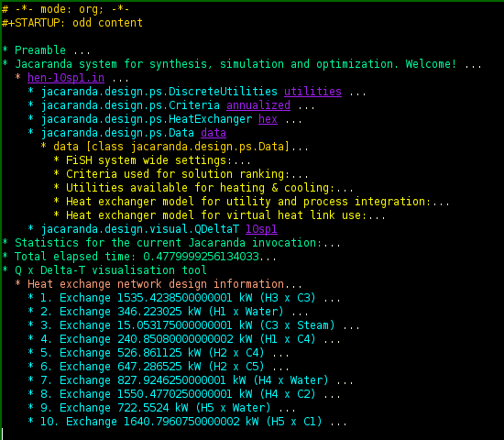Select data [class jacaranda.design.ps.Data] heading
Viewport: 504px width, 440px height.
click(174, 147)
